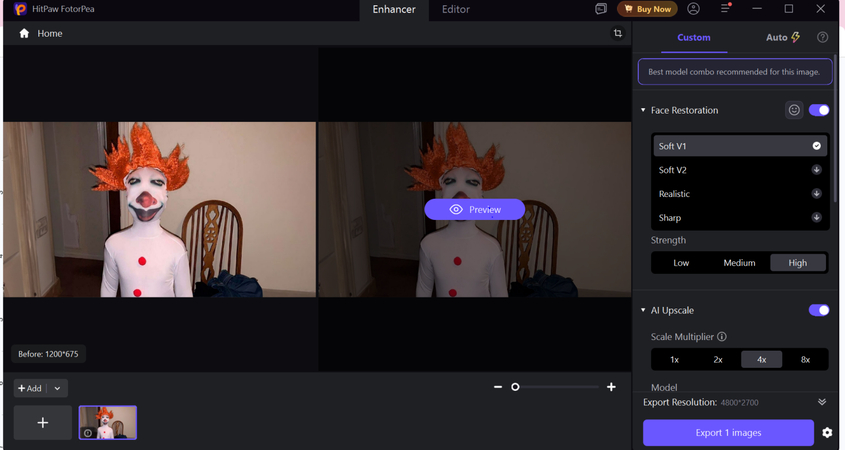Viewport: 845px width, 450px height.
Task: Select 2x scale multiplier
Action: click(718, 359)
